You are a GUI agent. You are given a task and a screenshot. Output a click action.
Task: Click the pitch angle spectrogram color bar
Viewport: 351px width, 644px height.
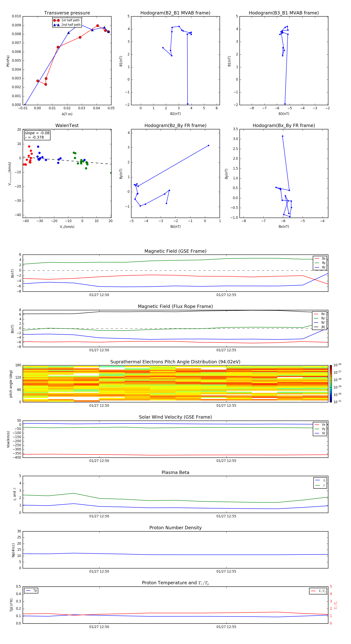[331, 384]
